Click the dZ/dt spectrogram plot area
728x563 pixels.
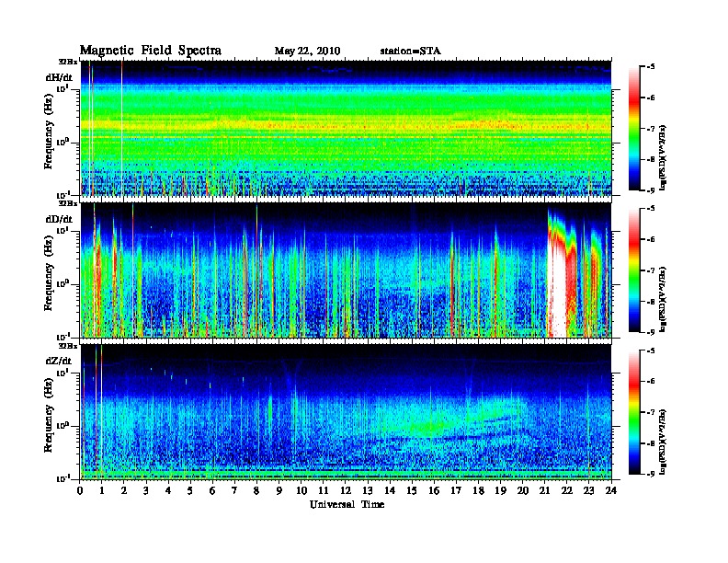point(346,411)
